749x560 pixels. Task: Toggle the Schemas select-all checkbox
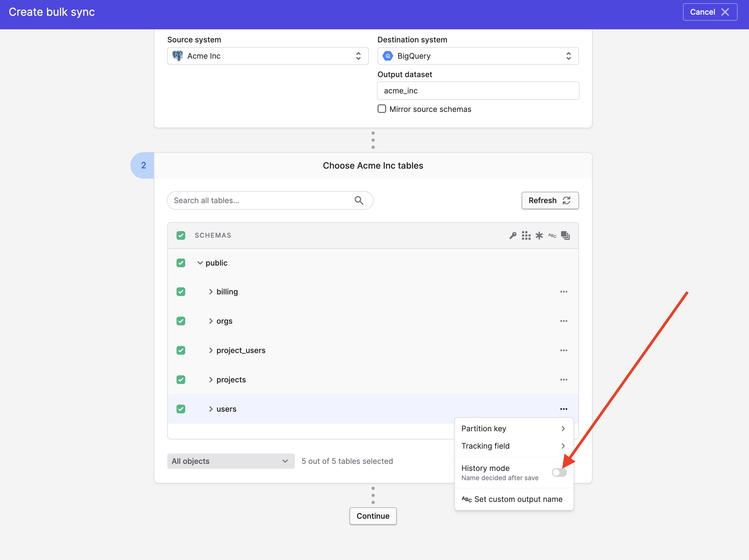coord(181,235)
